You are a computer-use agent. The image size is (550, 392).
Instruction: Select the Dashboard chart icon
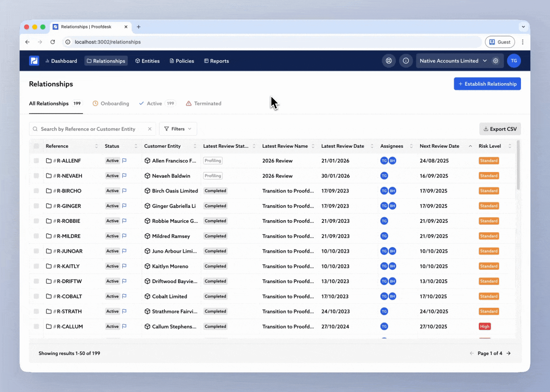tap(48, 61)
